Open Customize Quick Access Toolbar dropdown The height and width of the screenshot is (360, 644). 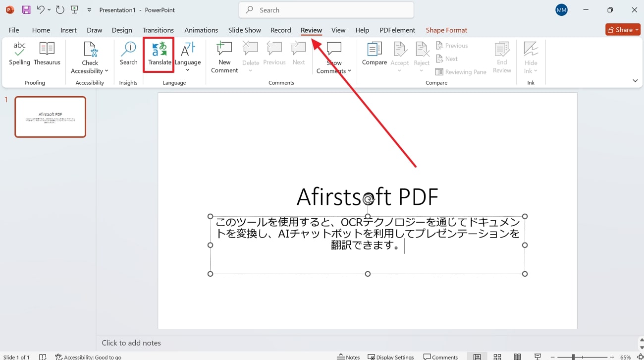click(89, 10)
